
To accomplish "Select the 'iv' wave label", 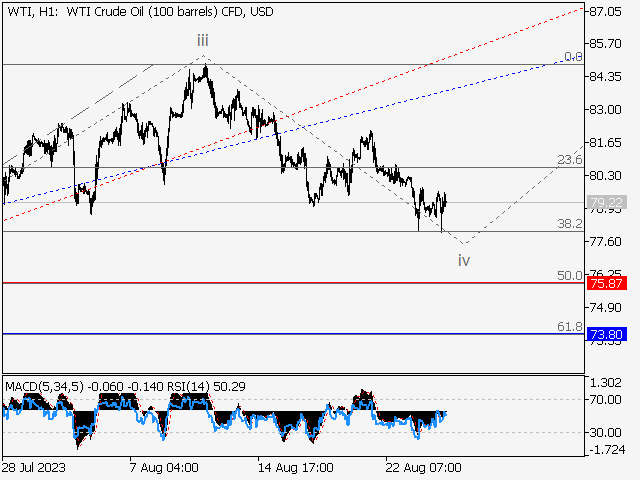I will click(464, 260).
